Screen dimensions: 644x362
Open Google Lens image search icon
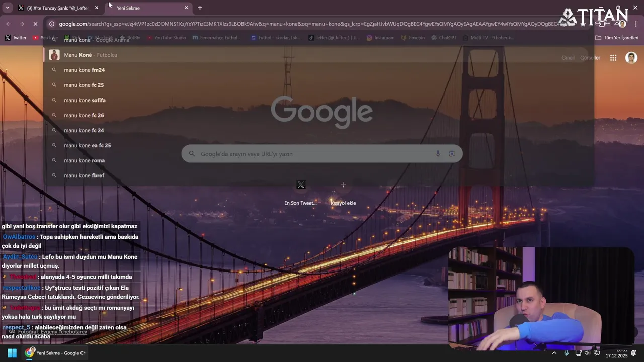452,154
